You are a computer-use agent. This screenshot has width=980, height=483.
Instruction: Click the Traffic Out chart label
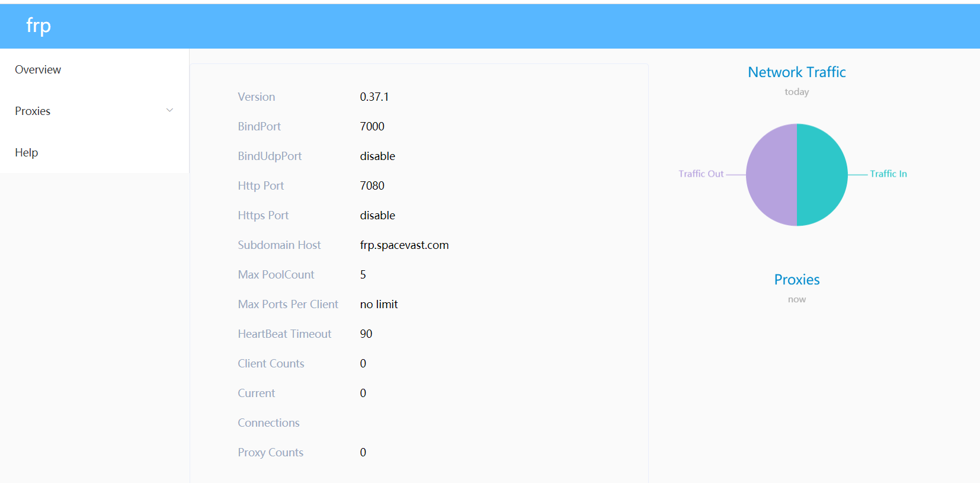[701, 174]
